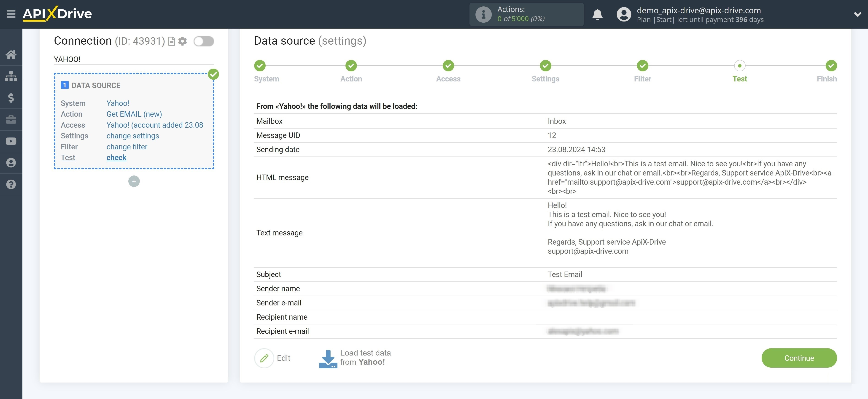Click the Edit pencil icon
The height and width of the screenshot is (399, 868).
coord(264,358)
